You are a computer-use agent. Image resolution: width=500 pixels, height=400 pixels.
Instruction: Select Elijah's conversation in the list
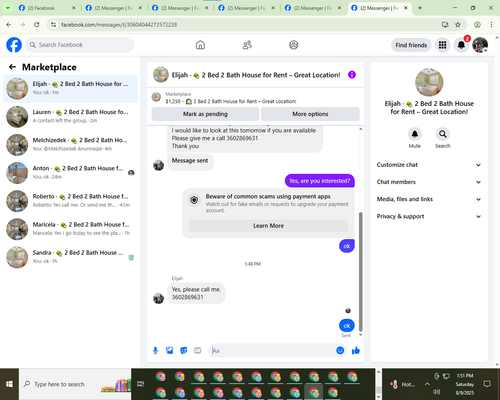[70, 88]
